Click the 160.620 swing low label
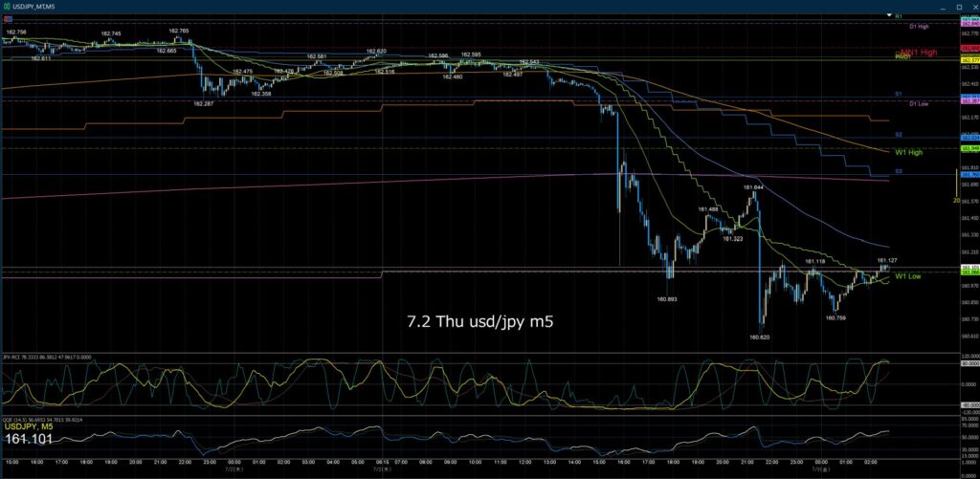This screenshot has width=980, height=479. pos(759,337)
